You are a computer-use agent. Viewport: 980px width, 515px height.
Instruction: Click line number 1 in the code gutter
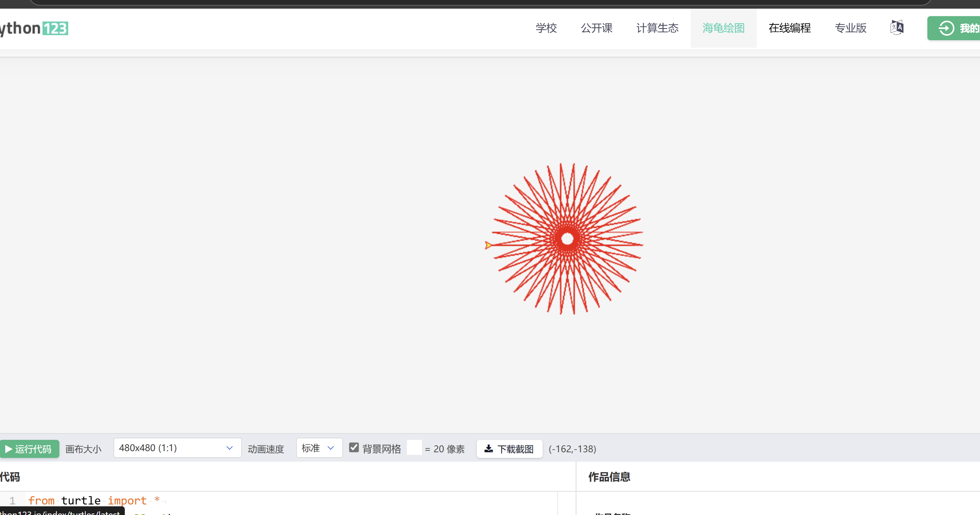tap(12, 501)
